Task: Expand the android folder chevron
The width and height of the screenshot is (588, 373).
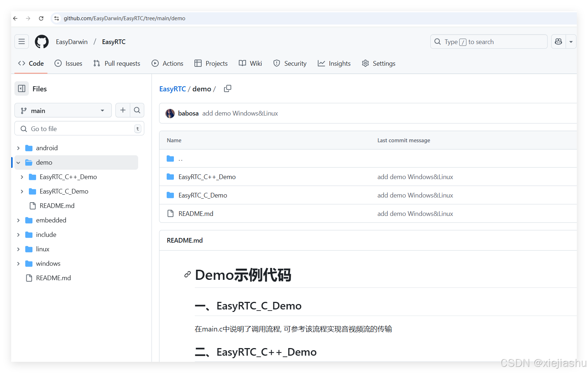Action: click(x=18, y=148)
